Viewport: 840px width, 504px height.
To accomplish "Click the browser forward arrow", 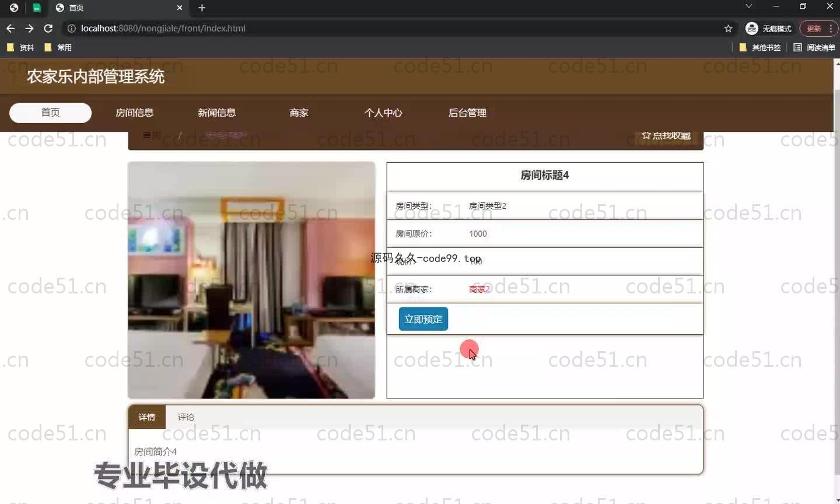I will point(29,28).
